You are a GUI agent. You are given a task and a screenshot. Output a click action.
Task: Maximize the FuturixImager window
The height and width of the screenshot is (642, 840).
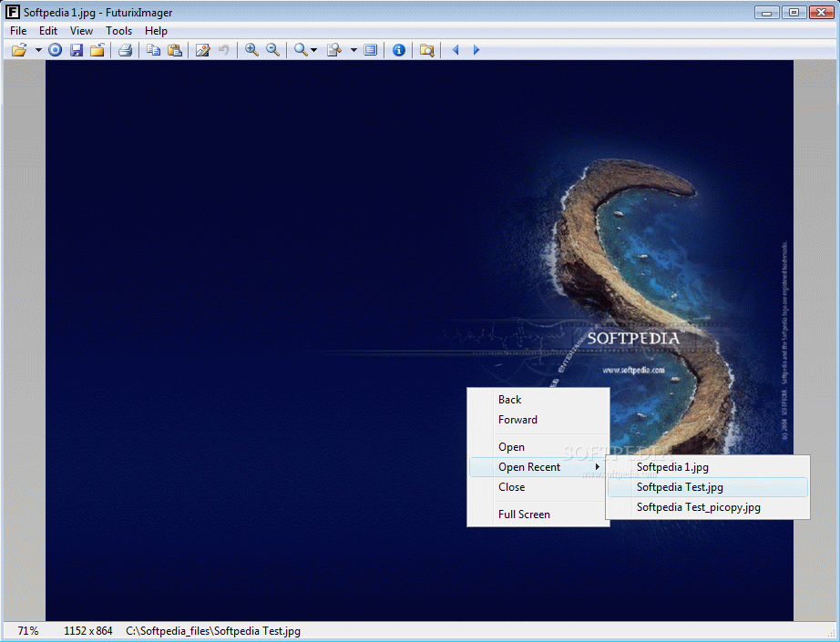[794, 13]
